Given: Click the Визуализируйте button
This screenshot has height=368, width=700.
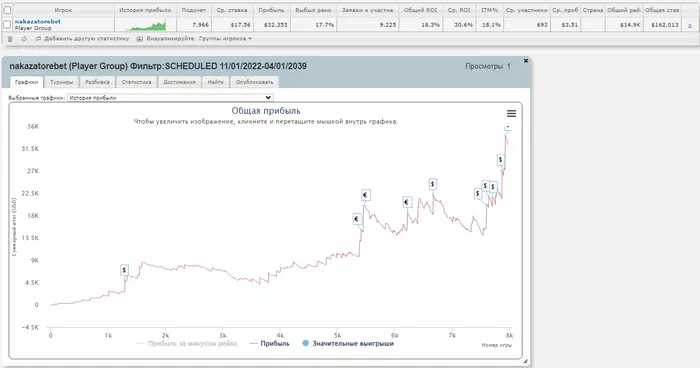Looking at the screenshot, I should pos(171,39).
